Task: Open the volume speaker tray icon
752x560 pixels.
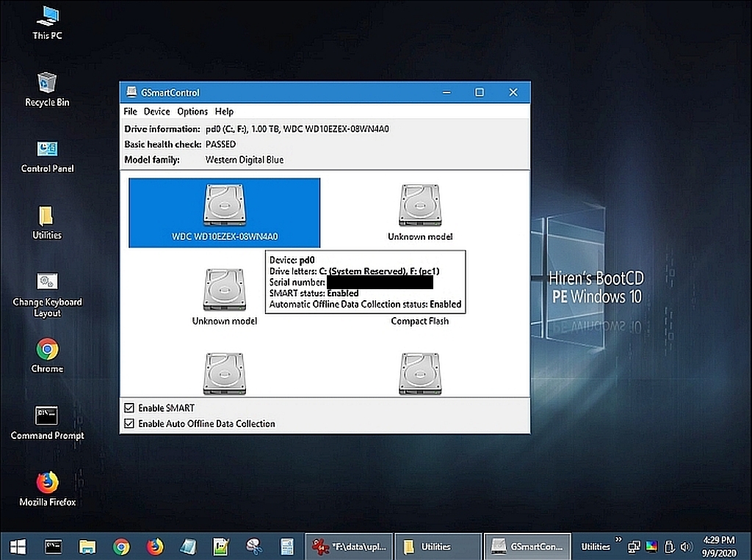Action: (687, 547)
